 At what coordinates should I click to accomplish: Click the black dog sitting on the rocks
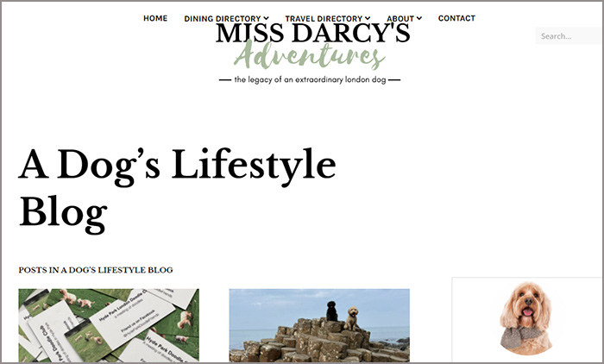tap(331, 311)
